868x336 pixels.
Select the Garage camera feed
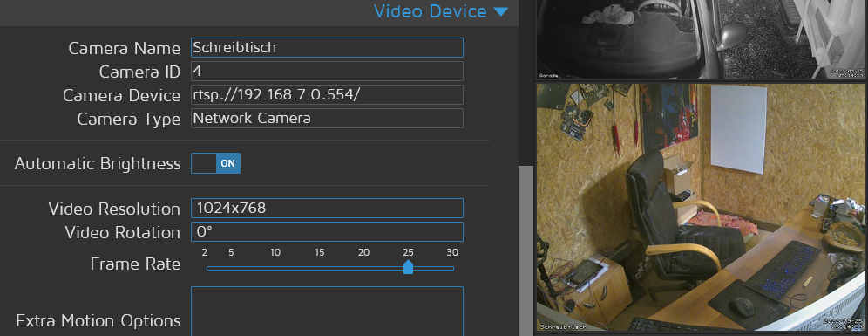click(702, 39)
